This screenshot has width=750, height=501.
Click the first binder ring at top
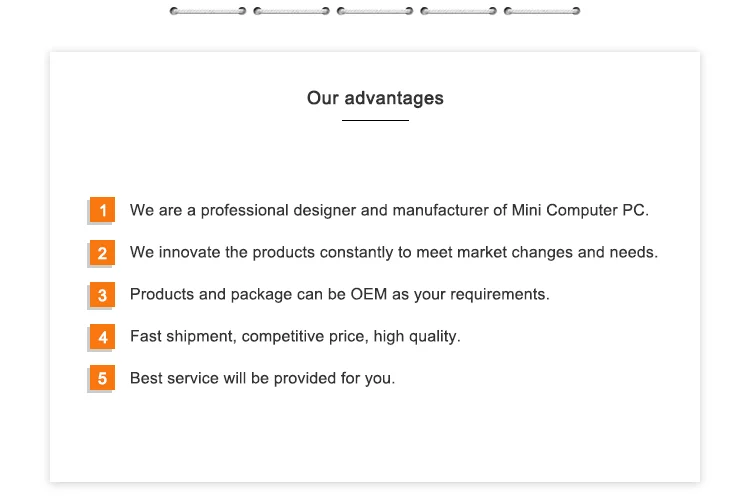pos(208,12)
